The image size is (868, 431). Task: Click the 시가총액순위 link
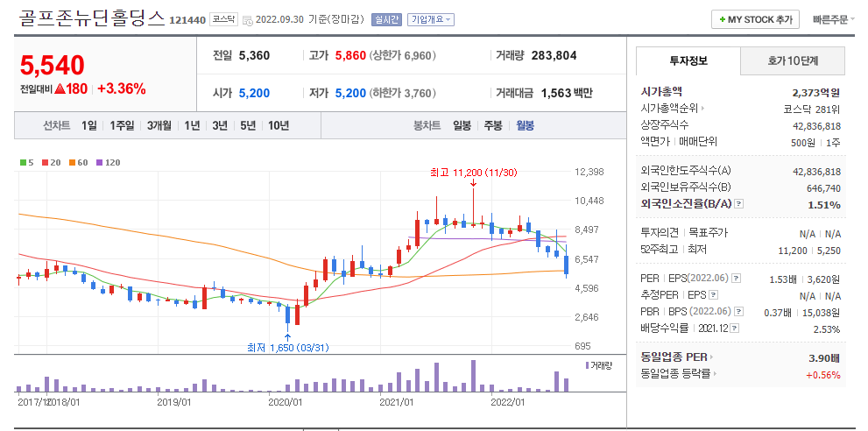pos(669,109)
